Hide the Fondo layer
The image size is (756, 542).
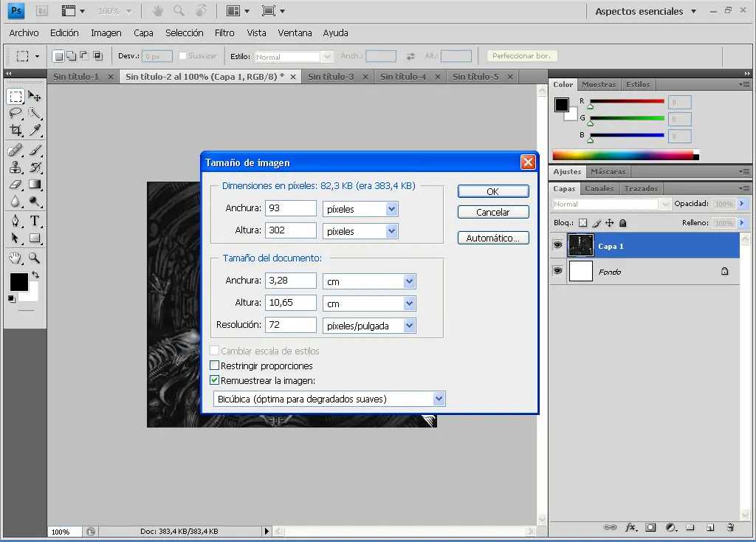coord(558,270)
